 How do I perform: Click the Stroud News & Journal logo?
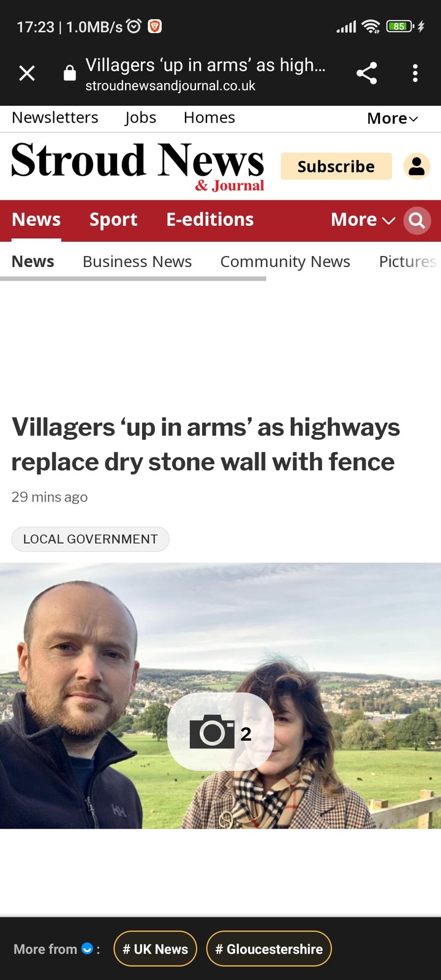point(138,166)
